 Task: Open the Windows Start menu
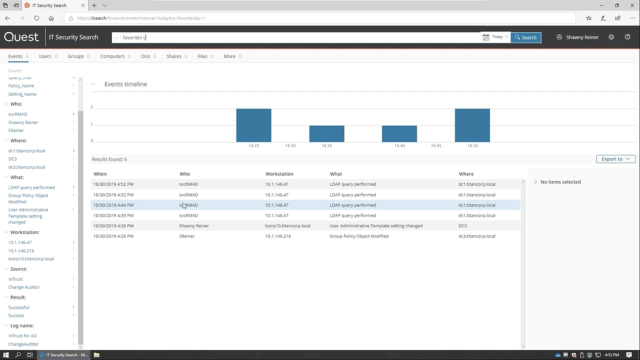pos(6,355)
